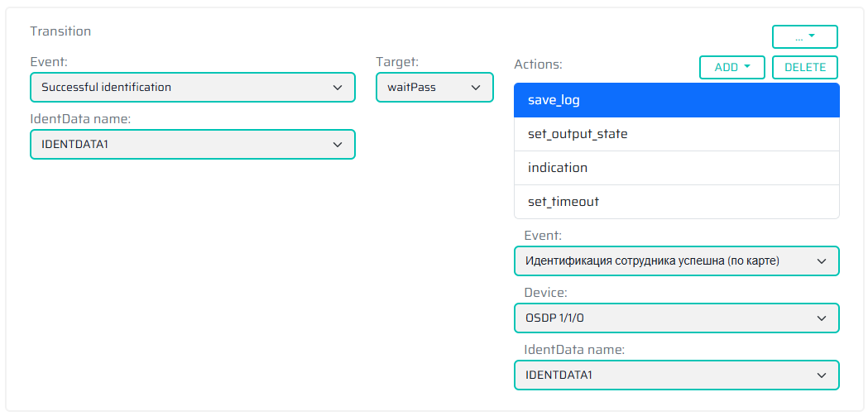
Task: Select the set_output_state action
Action: [676, 134]
